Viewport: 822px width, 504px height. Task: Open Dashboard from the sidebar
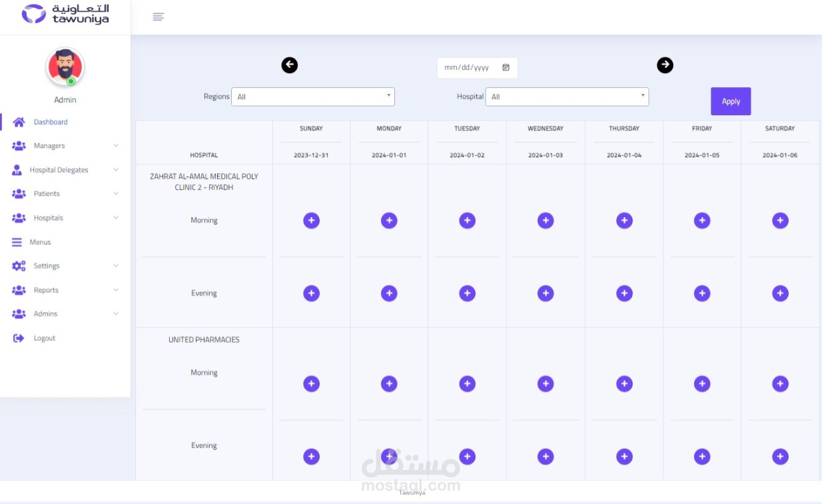50,123
